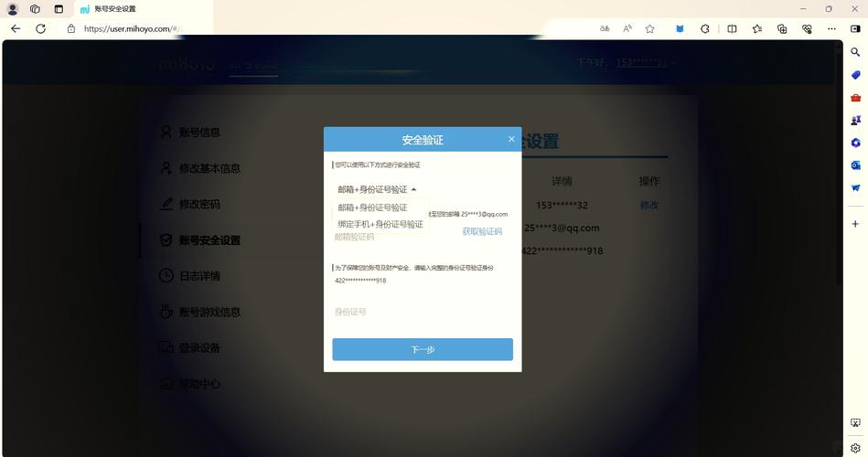The image size is (868, 457).
Task: Focus the 身份证号 input field
Action: pos(423,312)
